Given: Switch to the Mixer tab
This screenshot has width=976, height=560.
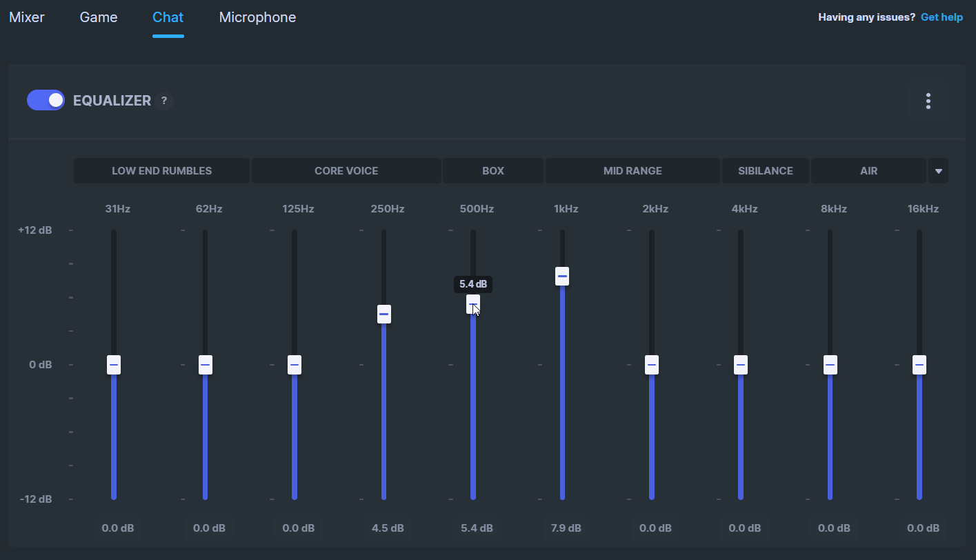Looking at the screenshot, I should tap(27, 17).
